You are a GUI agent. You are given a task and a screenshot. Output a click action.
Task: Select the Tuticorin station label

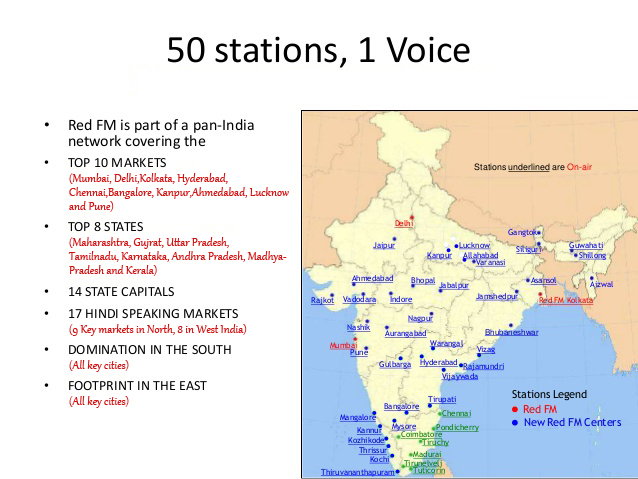pyautogui.click(x=429, y=470)
